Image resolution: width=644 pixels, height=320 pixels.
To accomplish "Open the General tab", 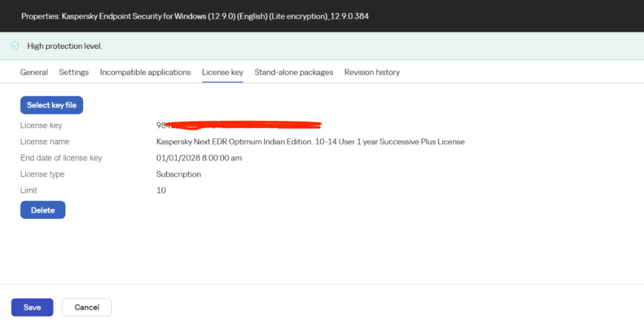I will 34,72.
